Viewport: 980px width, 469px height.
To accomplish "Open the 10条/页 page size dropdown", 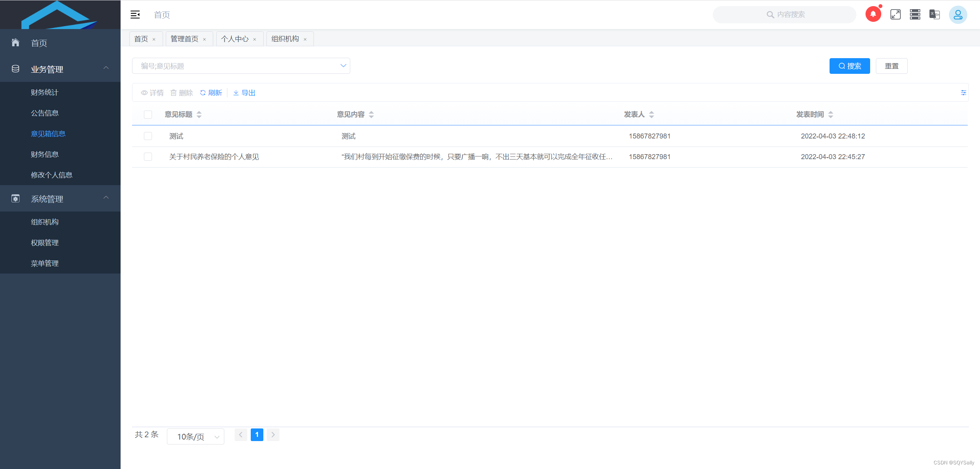I will pos(195,436).
